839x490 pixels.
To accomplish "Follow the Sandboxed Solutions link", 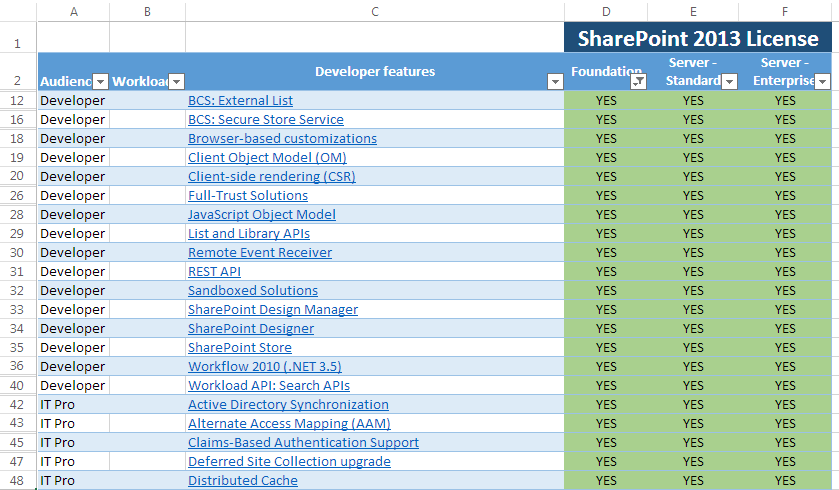I will tap(253, 290).
